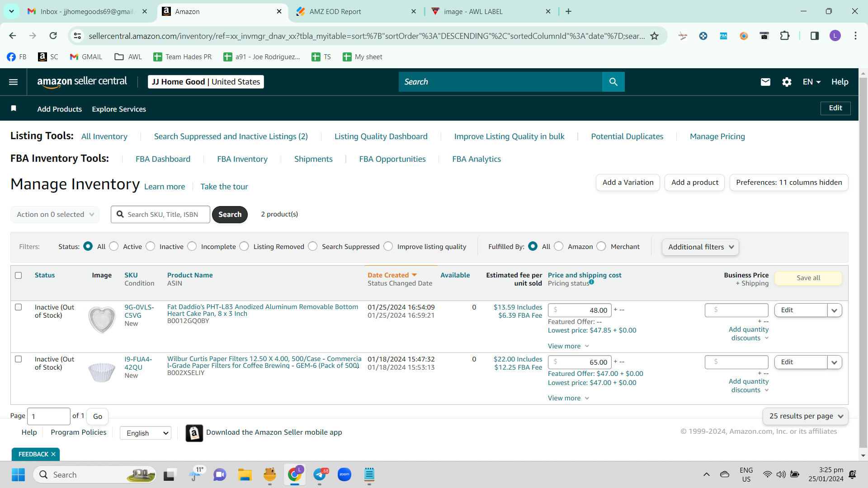The image size is (868, 488).
Task: Sort by the Date Created column header
Action: click(x=392, y=275)
